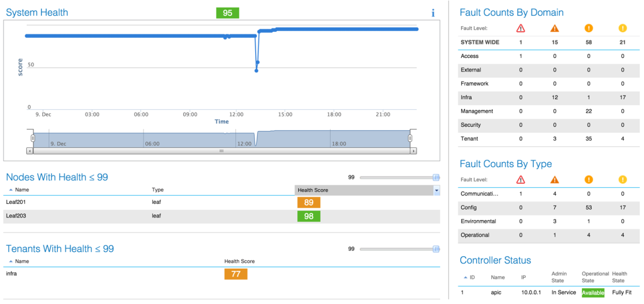Image resolution: width=644 pixels, height=304 pixels.
Task: Select the Config fault type row
Action: [549, 207]
